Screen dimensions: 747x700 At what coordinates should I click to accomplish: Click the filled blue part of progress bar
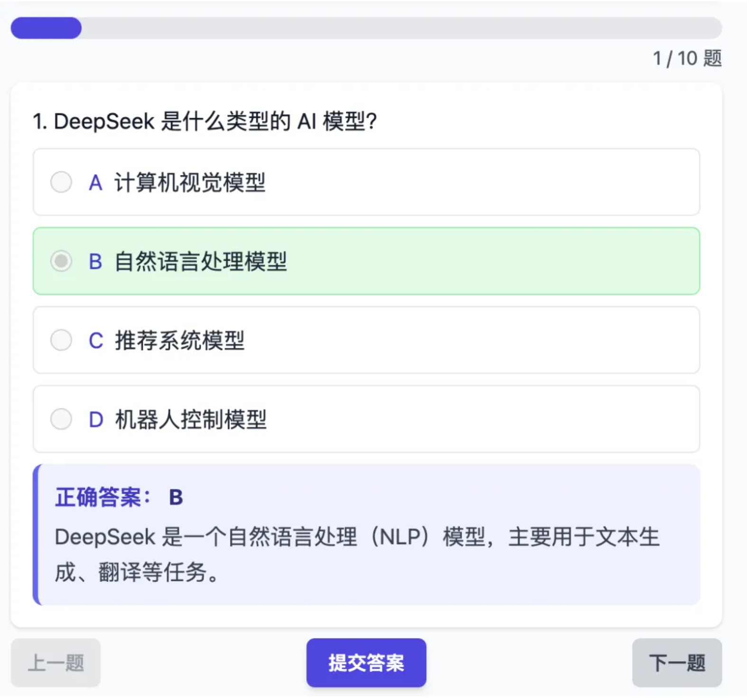[x=46, y=28]
